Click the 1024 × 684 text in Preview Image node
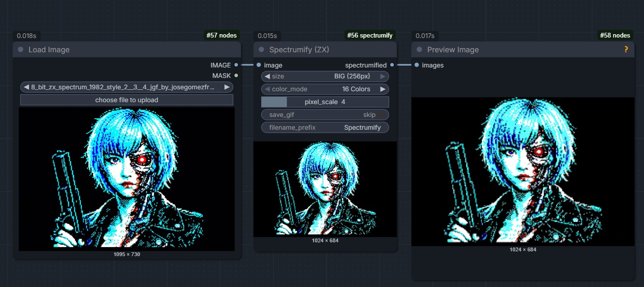Viewport: 644px width, 287px height. (523, 249)
